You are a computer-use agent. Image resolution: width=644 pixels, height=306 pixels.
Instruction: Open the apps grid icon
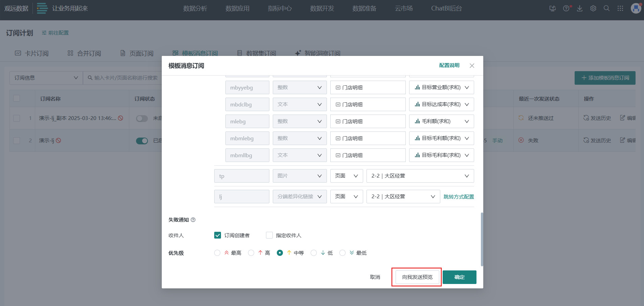click(620, 8)
